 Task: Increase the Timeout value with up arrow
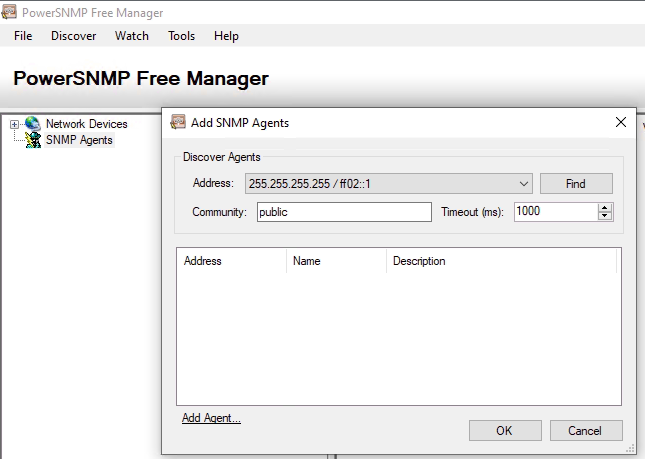click(604, 207)
